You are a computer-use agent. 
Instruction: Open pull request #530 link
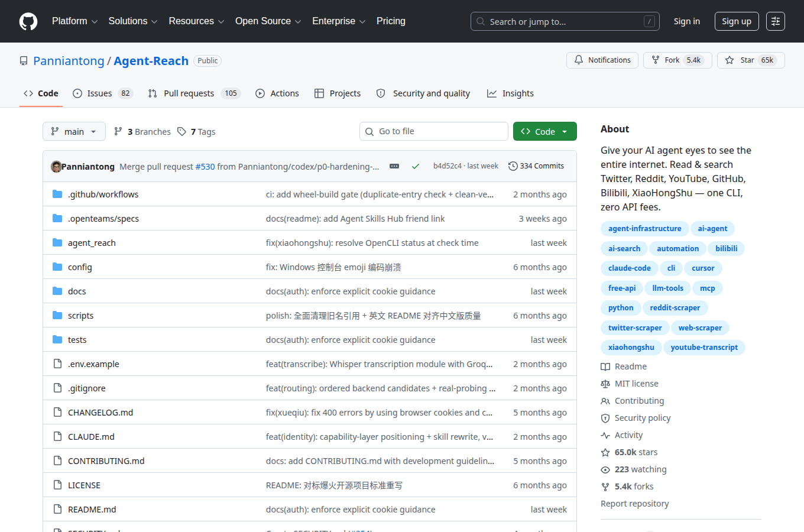point(205,167)
